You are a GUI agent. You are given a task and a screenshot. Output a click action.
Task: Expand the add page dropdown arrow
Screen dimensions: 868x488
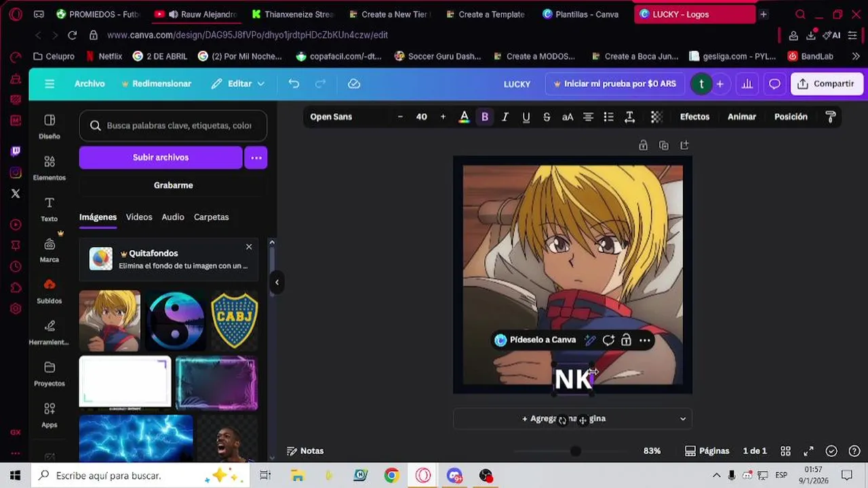point(683,419)
